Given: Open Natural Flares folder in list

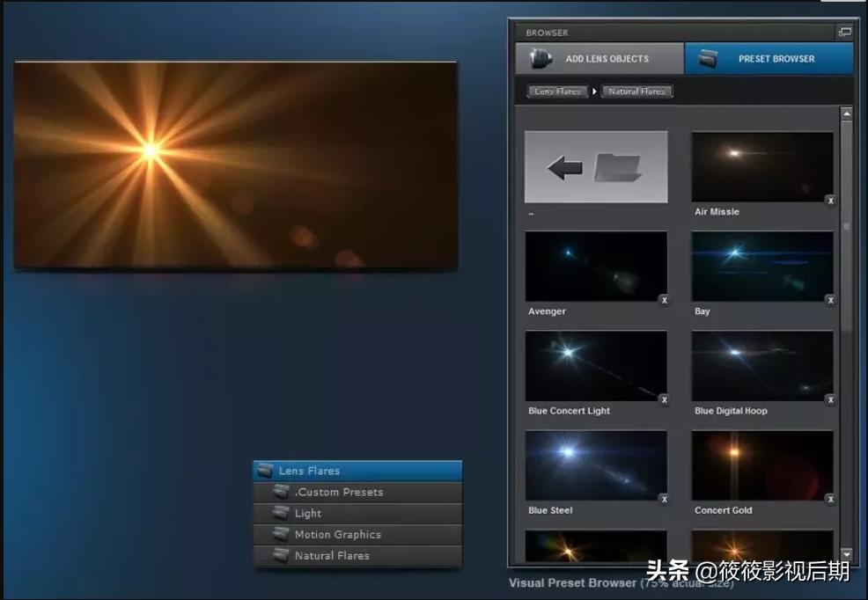Looking at the screenshot, I should 357,555.
